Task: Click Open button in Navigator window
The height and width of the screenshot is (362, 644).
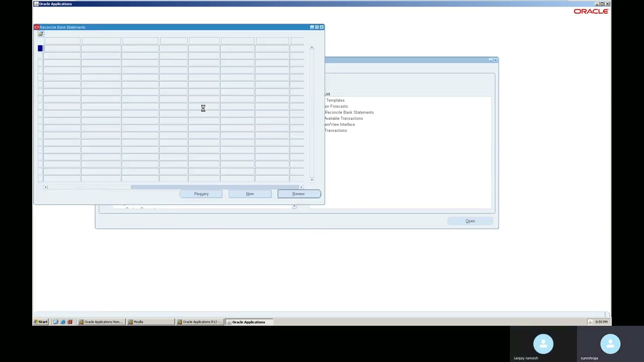Action: (470, 221)
